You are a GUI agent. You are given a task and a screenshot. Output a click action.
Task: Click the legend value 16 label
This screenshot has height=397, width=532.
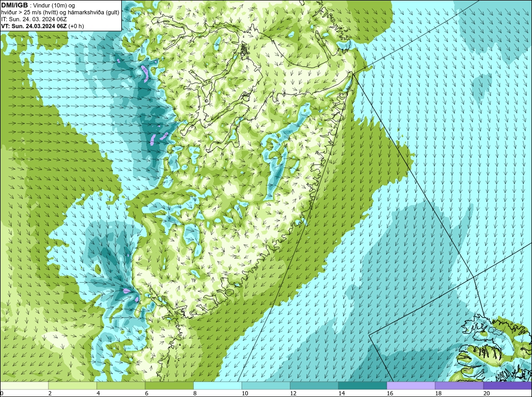(390, 393)
